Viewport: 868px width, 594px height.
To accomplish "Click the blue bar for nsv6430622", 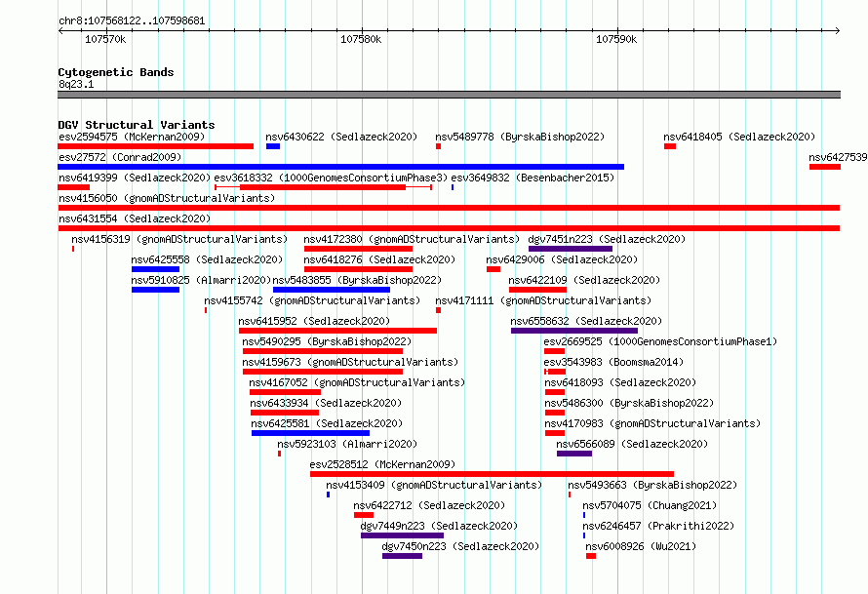I will pyautogui.click(x=273, y=146).
